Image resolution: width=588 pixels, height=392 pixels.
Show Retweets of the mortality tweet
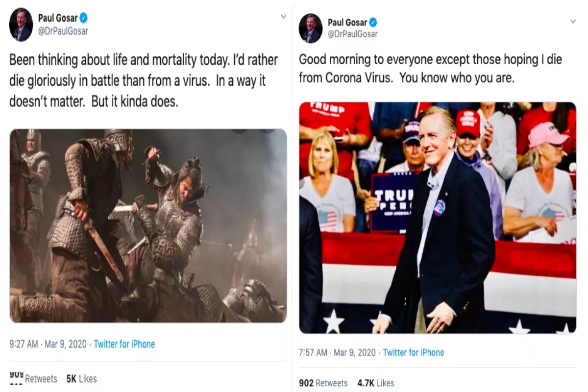33,378
